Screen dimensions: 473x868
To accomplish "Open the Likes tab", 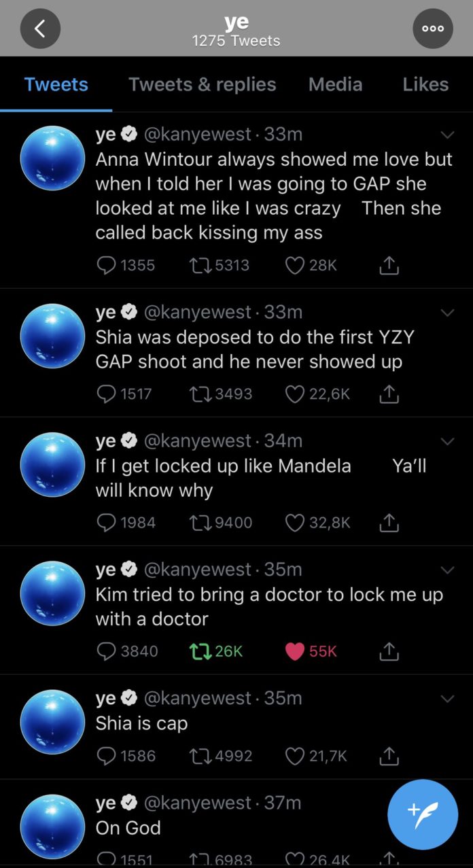I will 425,84.
